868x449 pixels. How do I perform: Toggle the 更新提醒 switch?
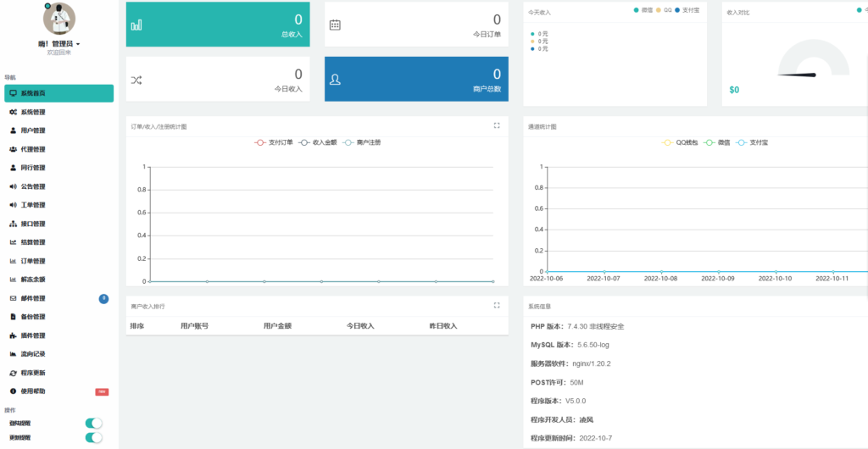pos(93,438)
